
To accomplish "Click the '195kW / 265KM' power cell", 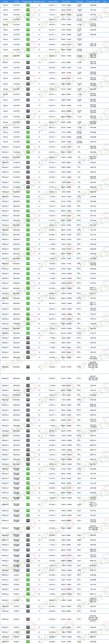I will [66, 283].
